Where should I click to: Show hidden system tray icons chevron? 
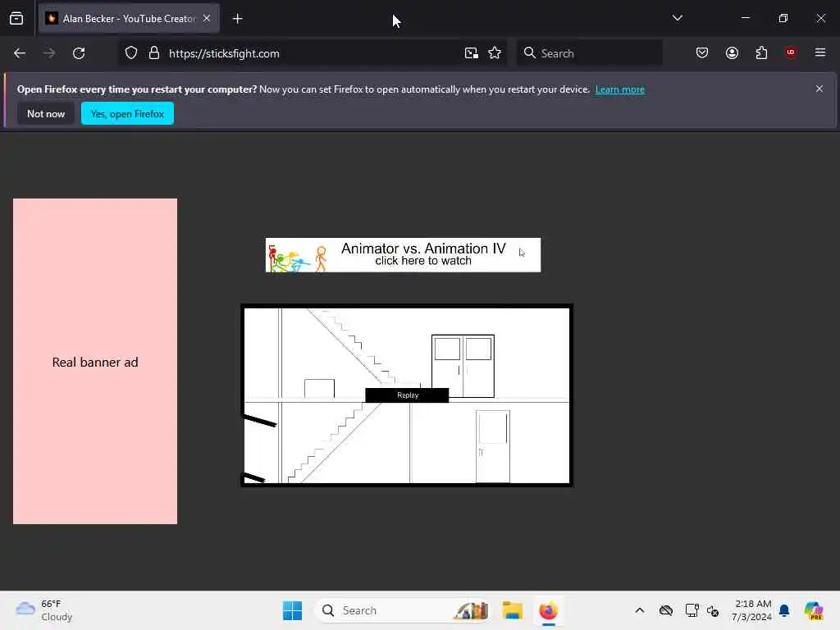point(640,610)
